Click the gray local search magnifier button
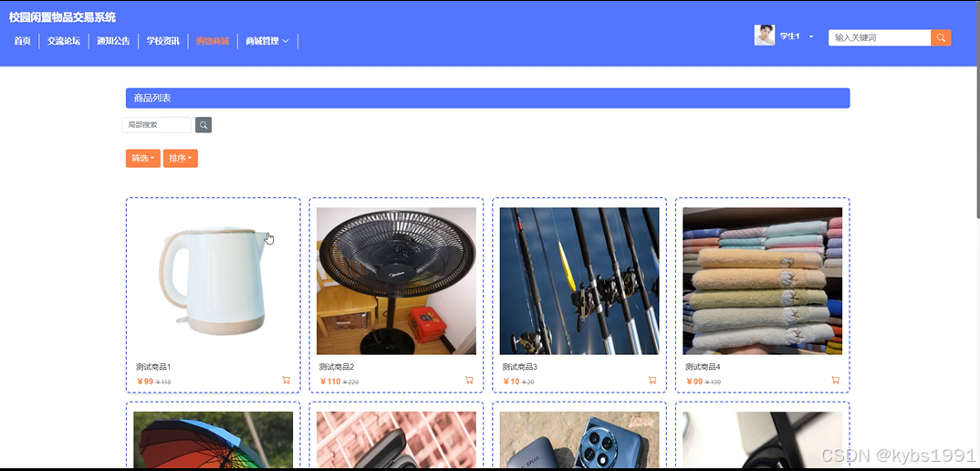Screen dimensions: 980x471 pyautogui.click(x=203, y=125)
